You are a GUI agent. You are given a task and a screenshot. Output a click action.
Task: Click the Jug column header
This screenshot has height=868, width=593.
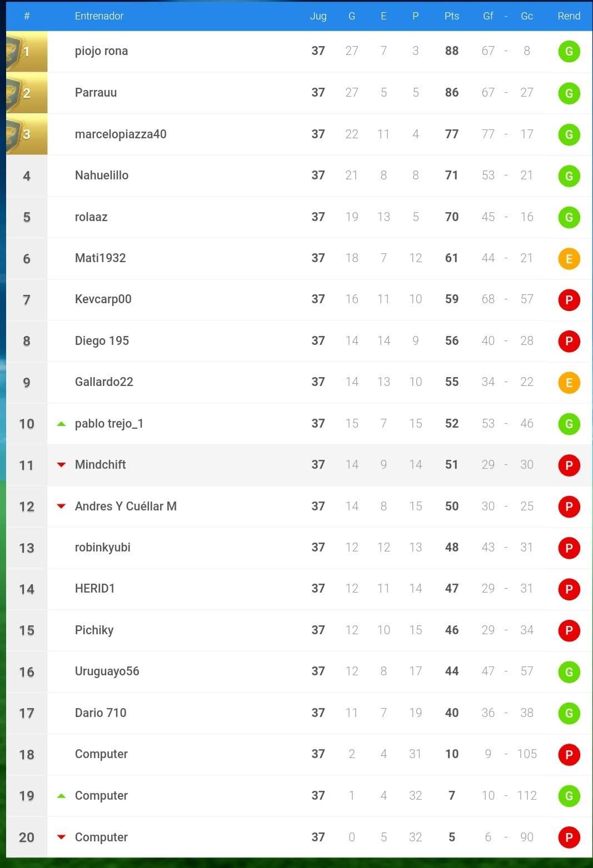(318, 16)
